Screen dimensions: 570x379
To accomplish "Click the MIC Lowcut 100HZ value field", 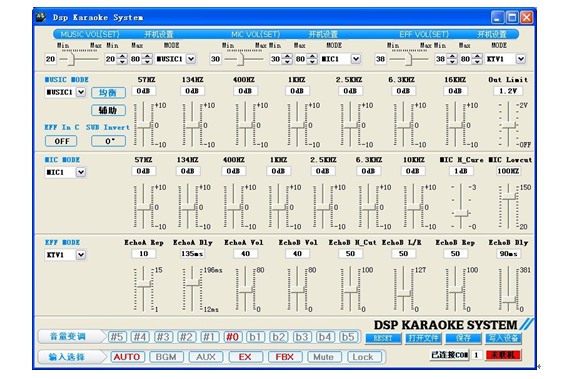I will pos(508,171).
